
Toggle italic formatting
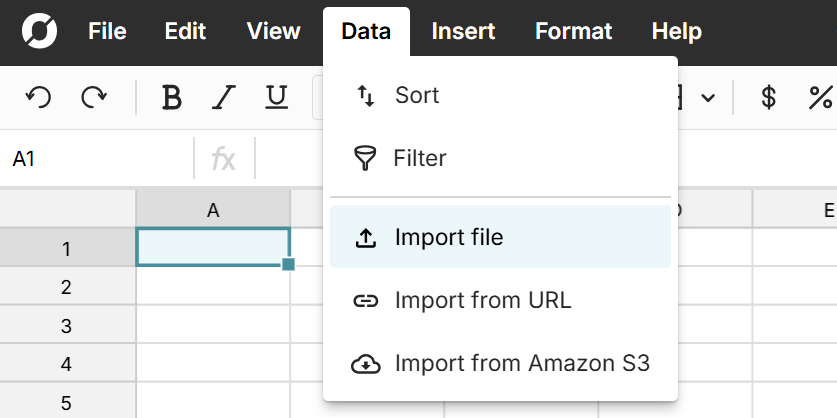point(224,97)
